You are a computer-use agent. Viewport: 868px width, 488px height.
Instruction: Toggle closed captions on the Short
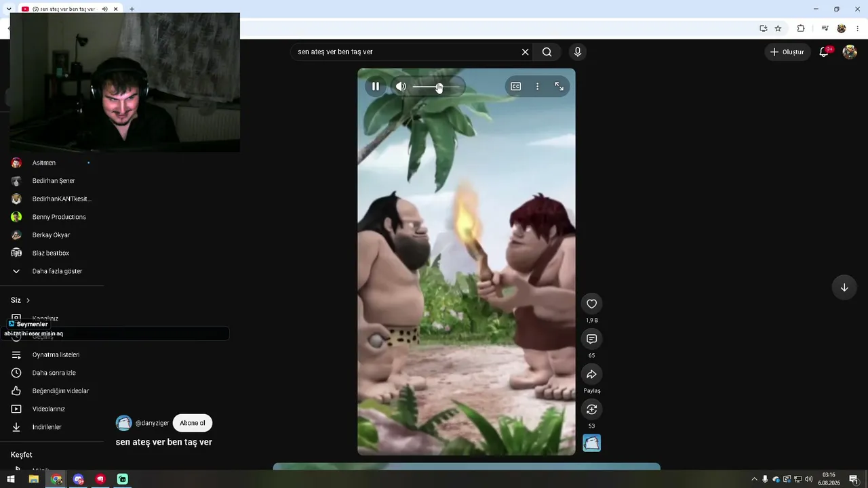tap(516, 87)
